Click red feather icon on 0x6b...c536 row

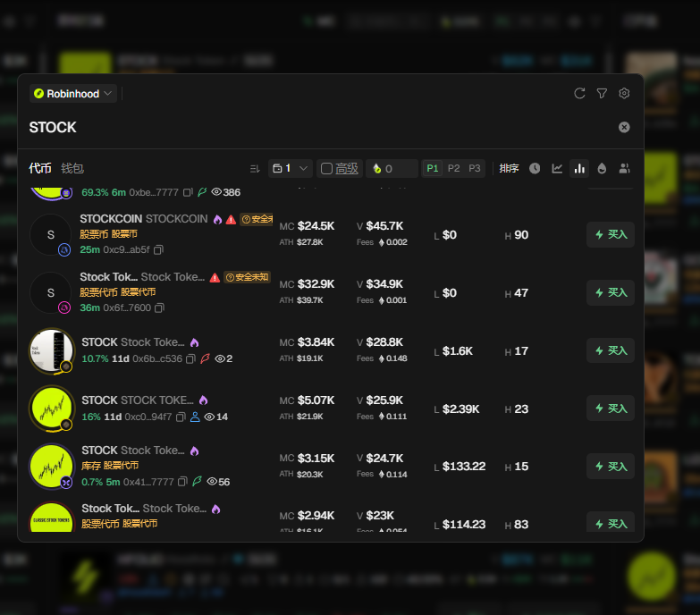coord(206,358)
